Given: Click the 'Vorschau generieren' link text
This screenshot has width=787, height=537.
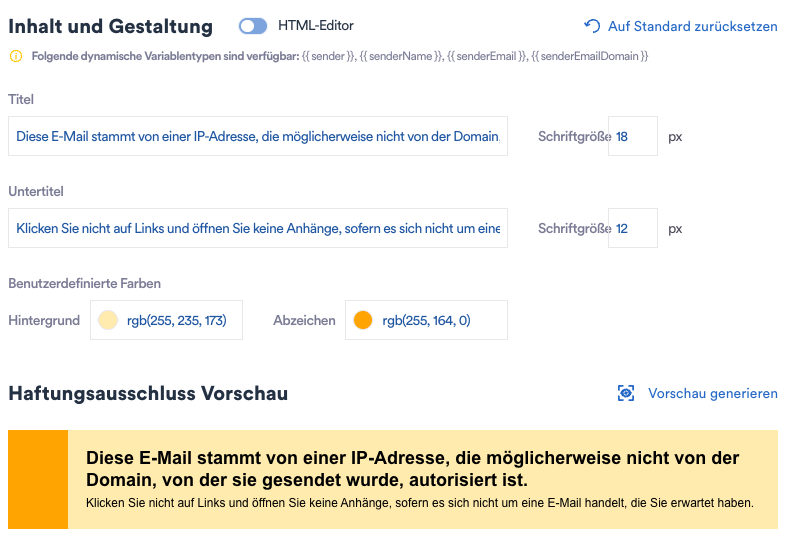Looking at the screenshot, I should point(712,393).
